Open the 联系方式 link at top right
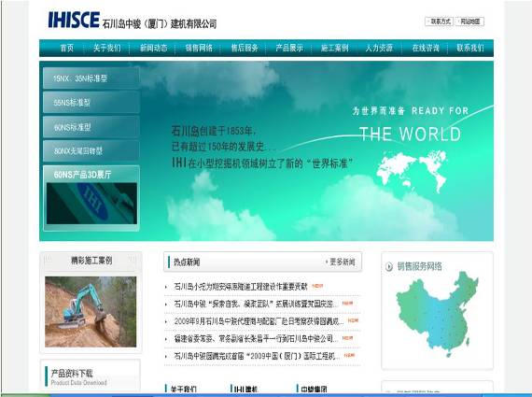The width and height of the screenshot is (532, 397). 440,21
